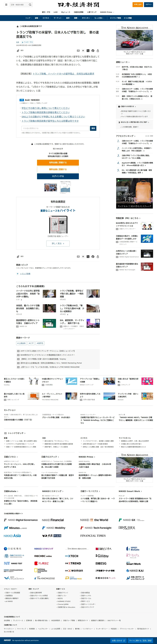
Task: Click the upload share icon below the article
Action: pos(98,256)
